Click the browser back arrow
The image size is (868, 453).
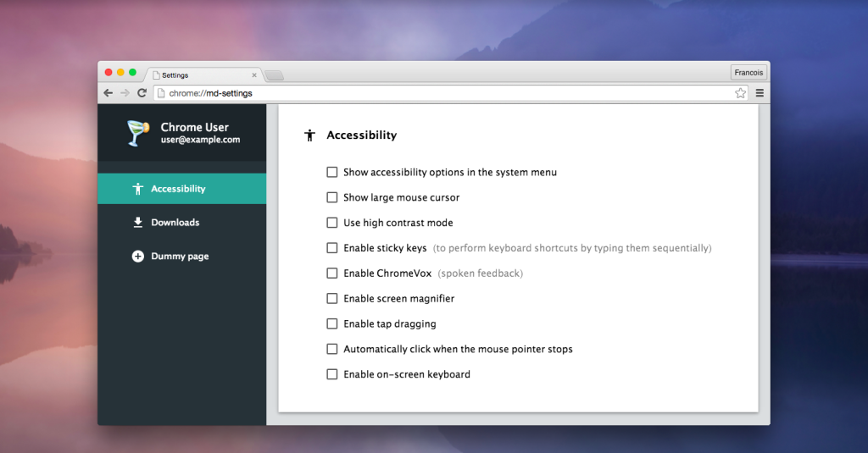(x=108, y=93)
